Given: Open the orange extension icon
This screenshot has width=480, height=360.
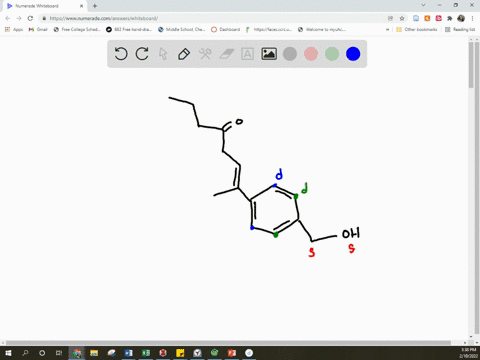Looking at the screenshot, I should (x=427, y=18).
